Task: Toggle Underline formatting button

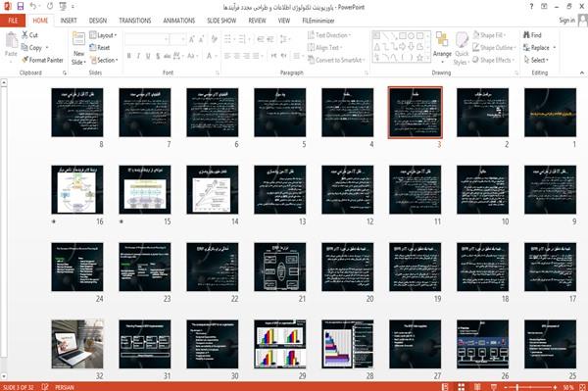Action: click(148, 56)
